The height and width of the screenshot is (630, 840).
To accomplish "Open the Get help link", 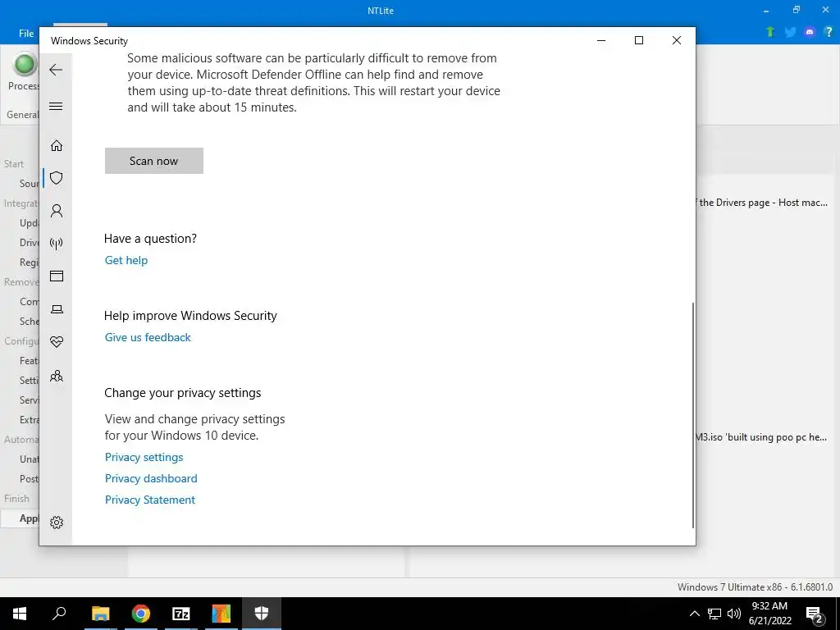I will click(x=126, y=260).
